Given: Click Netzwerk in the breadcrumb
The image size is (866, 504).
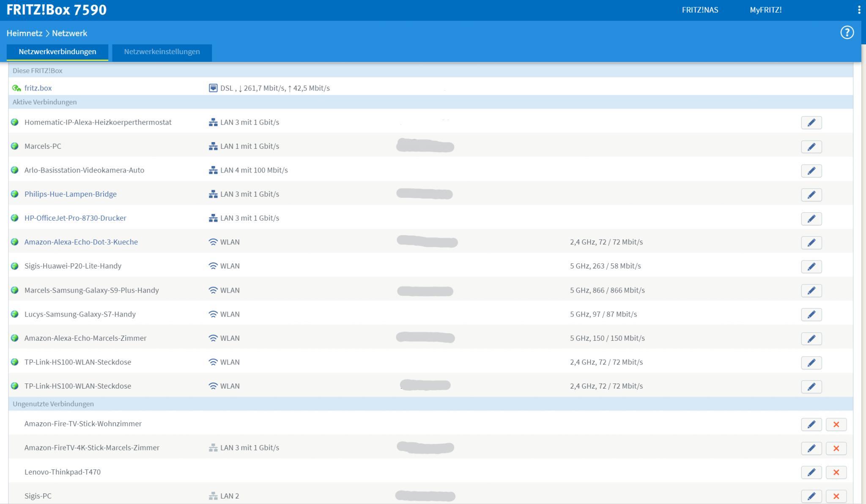Looking at the screenshot, I should pyautogui.click(x=69, y=33).
